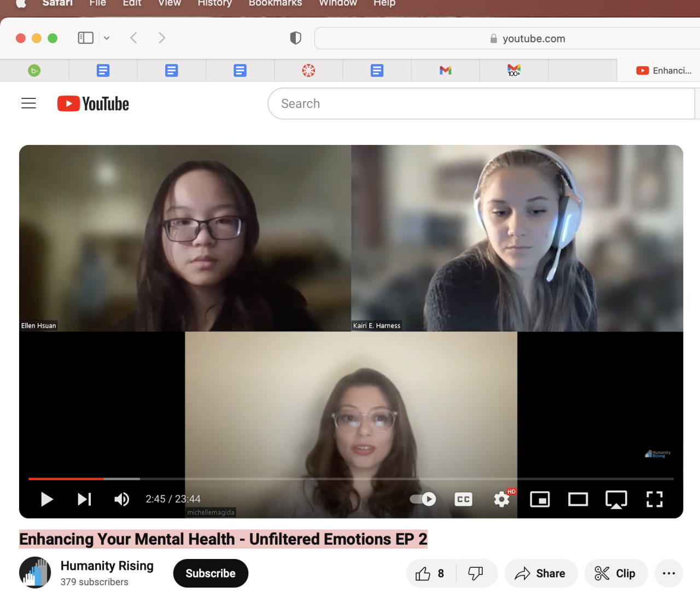
Task: Click the YouTube search field
Action: coord(481,103)
